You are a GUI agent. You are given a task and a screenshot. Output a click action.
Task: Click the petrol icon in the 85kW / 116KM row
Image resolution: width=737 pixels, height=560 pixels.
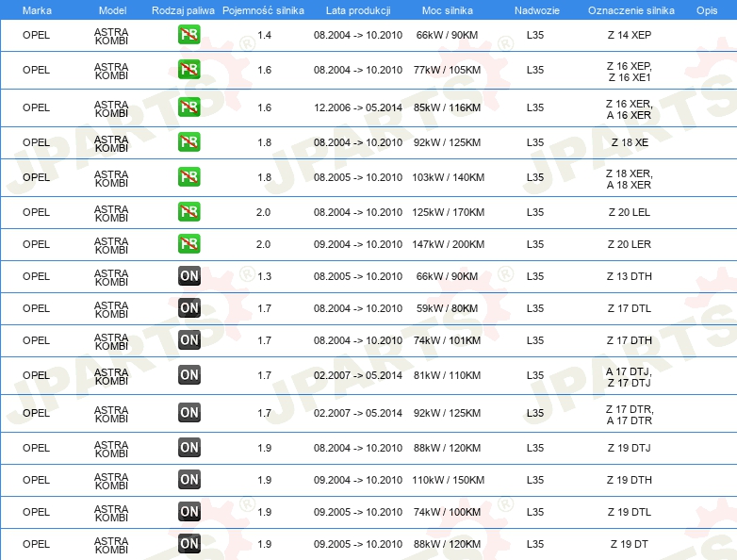pyautogui.click(x=188, y=107)
